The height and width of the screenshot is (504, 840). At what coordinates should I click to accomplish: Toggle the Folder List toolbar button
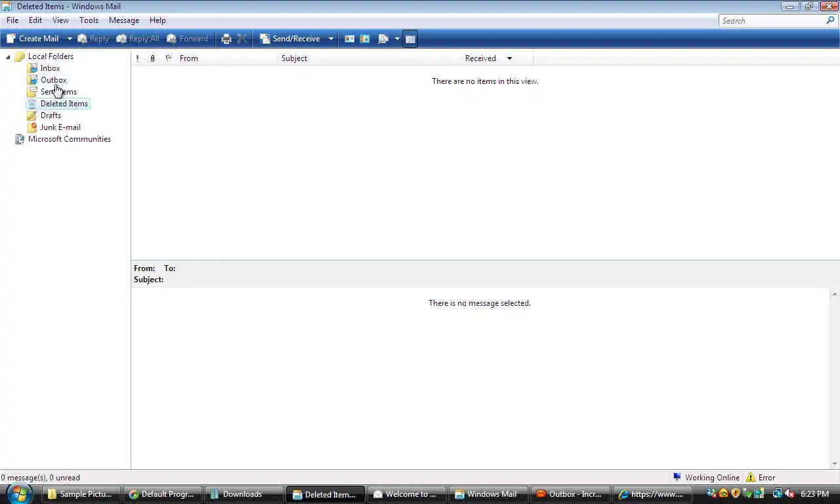point(410,39)
